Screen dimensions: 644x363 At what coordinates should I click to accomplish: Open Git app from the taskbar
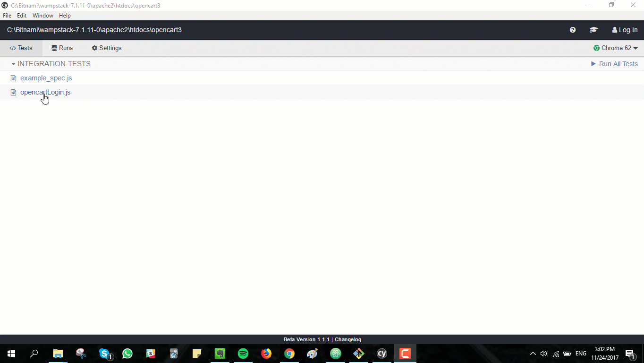point(359,354)
